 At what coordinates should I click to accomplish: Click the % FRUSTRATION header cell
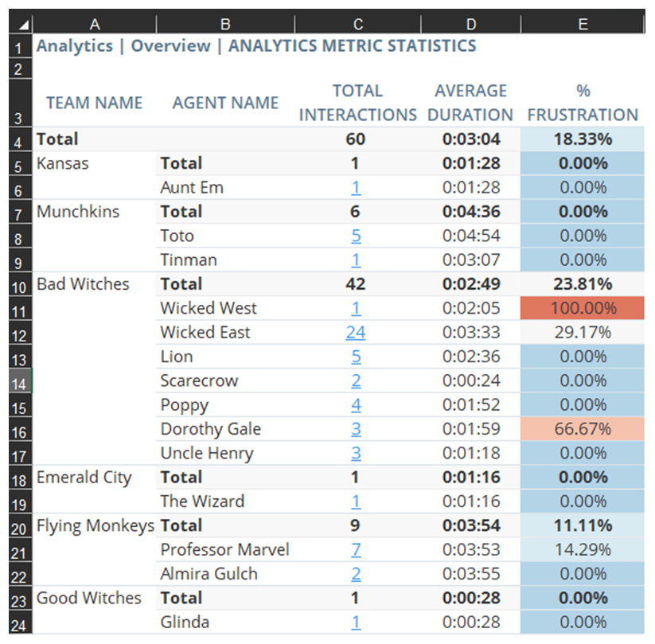tap(583, 103)
